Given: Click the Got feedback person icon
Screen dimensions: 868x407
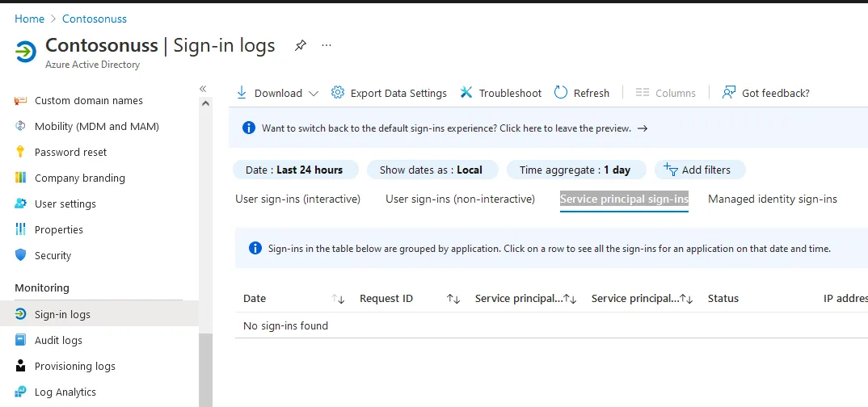Looking at the screenshot, I should click(728, 92).
